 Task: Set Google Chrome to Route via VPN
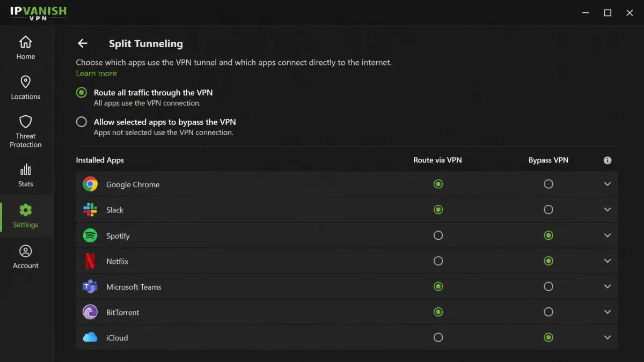438,184
